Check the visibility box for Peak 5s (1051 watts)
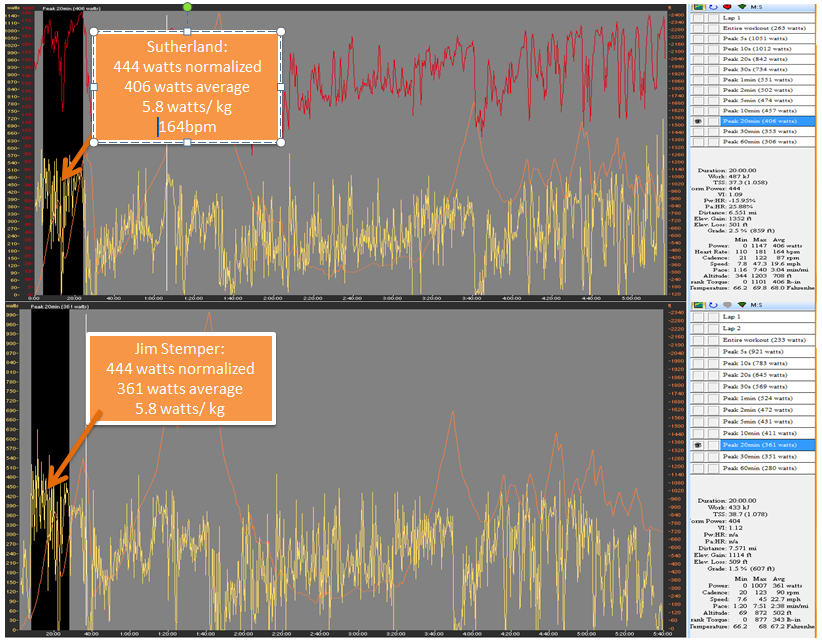Screen dimensions: 822x641 [698, 38]
